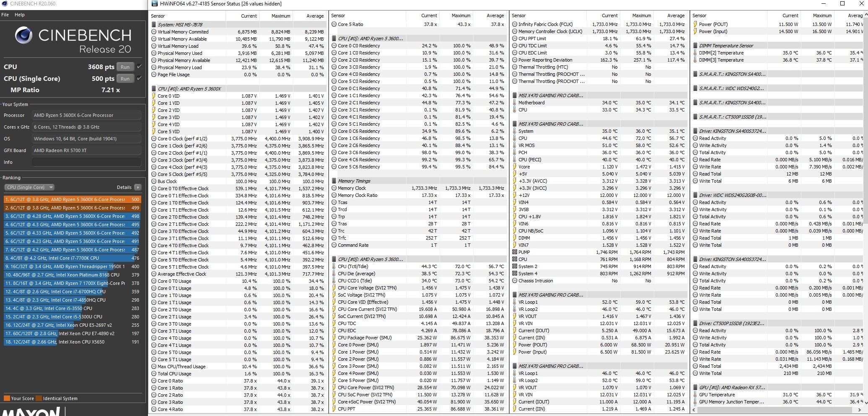Click the DIMM Temperature Sensor group icon
This screenshot has height=416, width=868.
[695, 46]
